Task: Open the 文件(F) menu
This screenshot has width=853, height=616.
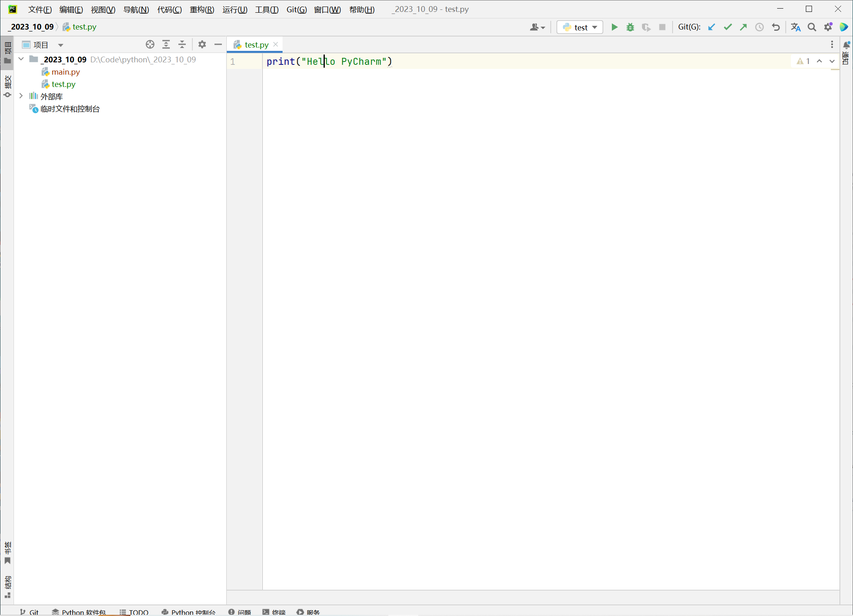Action: coord(40,9)
